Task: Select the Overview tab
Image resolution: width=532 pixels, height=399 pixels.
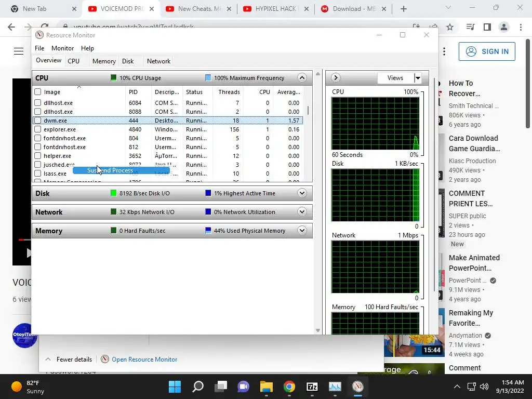Action: tap(48, 60)
